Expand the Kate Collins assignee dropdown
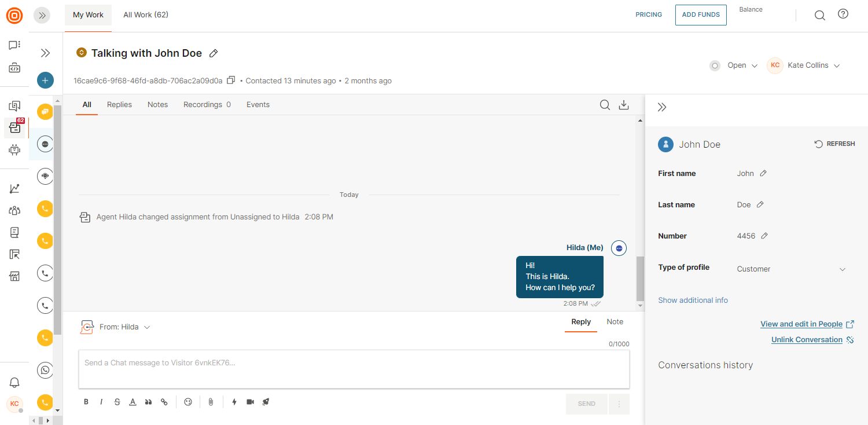The width and height of the screenshot is (868, 425). click(x=804, y=65)
